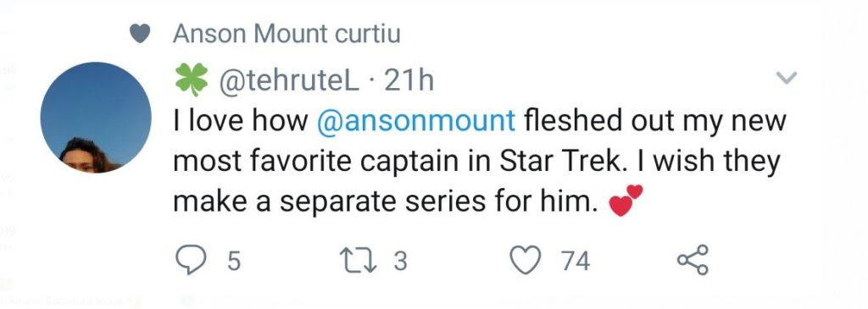Screen dimensions: 868x309
Task: Click the round profile avatar photo
Action: (96, 117)
